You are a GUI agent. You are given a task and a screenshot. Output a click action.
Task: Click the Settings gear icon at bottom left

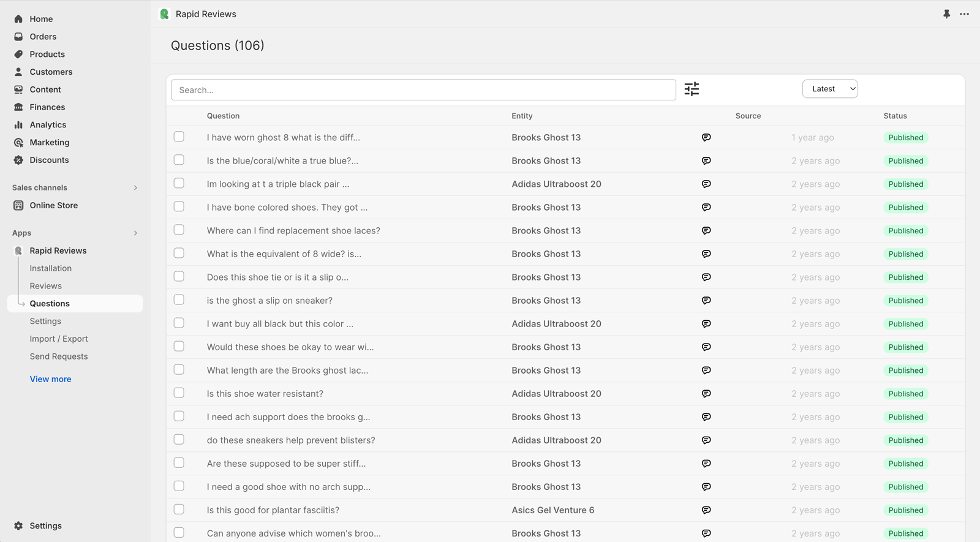tap(18, 526)
